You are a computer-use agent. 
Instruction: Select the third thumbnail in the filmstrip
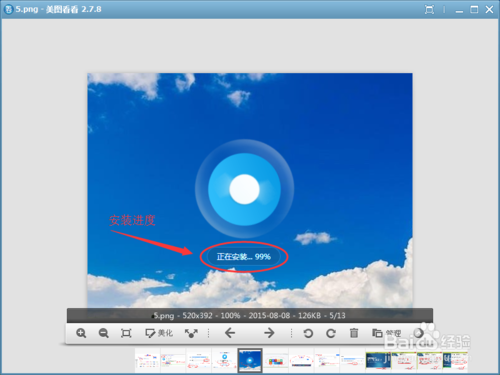(199, 361)
